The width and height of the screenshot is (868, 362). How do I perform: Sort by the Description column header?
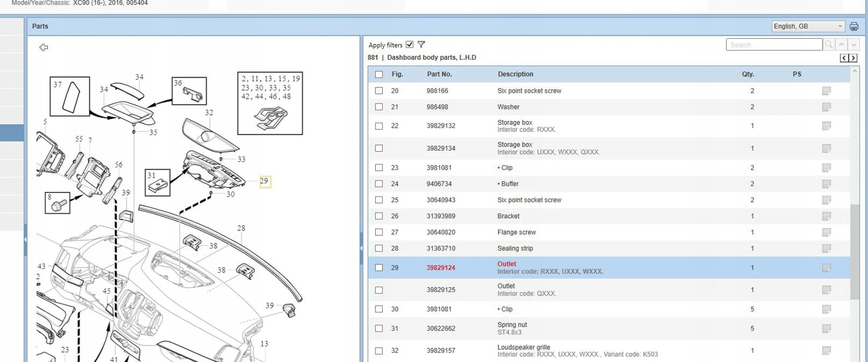[516, 74]
